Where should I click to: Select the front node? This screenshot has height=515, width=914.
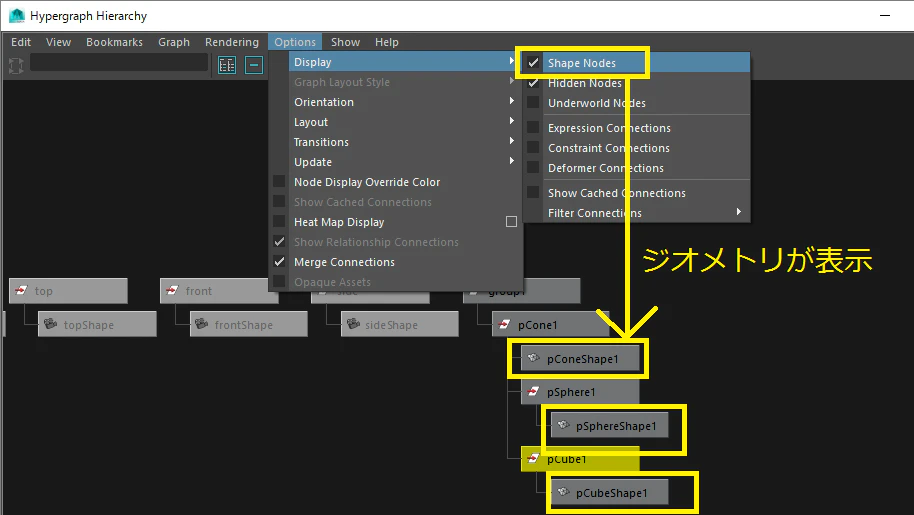click(x=219, y=291)
